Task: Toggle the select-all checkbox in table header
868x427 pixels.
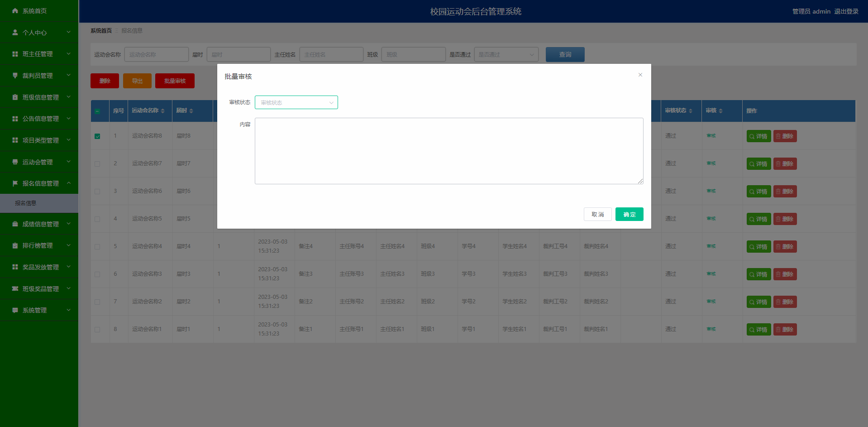Action: [97, 111]
